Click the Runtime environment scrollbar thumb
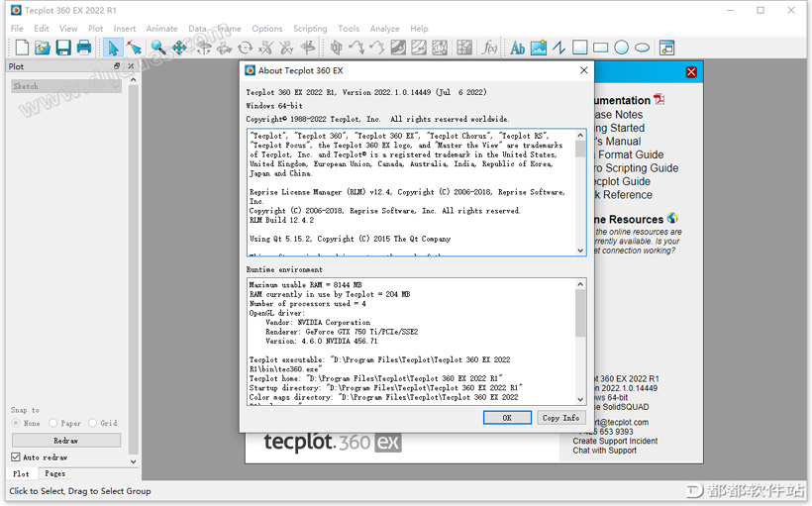Image resolution: width=812 pixels, height=506 pixels. tap(580, 313)
